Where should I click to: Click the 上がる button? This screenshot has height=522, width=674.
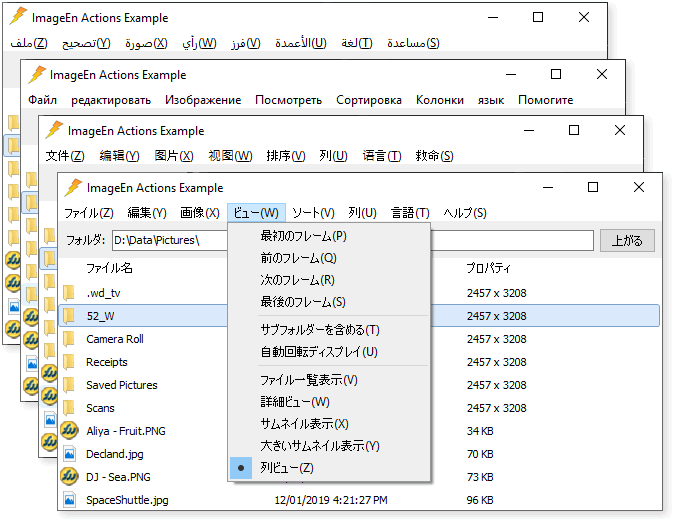(x=627, y=240)
